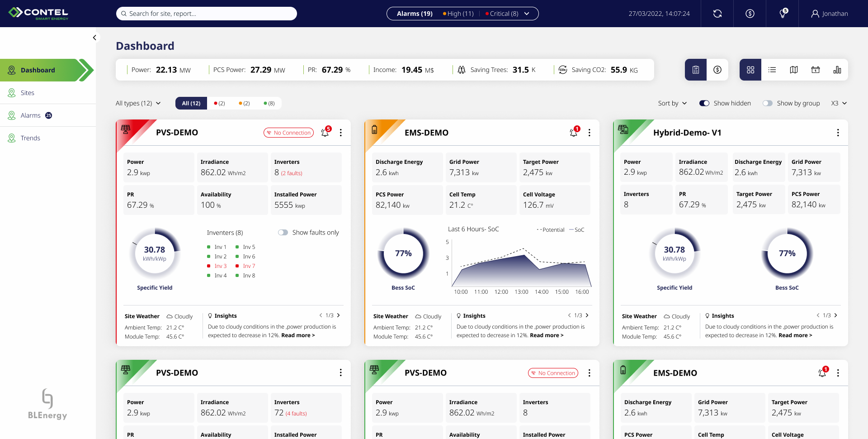Click Read more on top PVS-DEMO insights
This screenshot has width=868, height=439.
pyautogui.click(x=298, y=335)
